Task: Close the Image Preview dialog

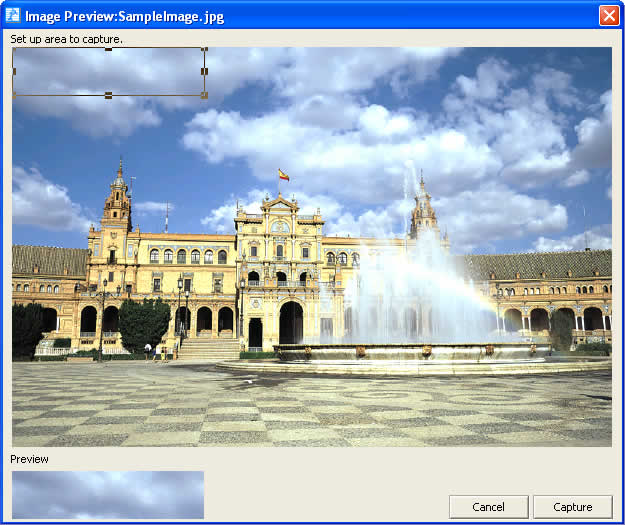Action: point(608,15)
